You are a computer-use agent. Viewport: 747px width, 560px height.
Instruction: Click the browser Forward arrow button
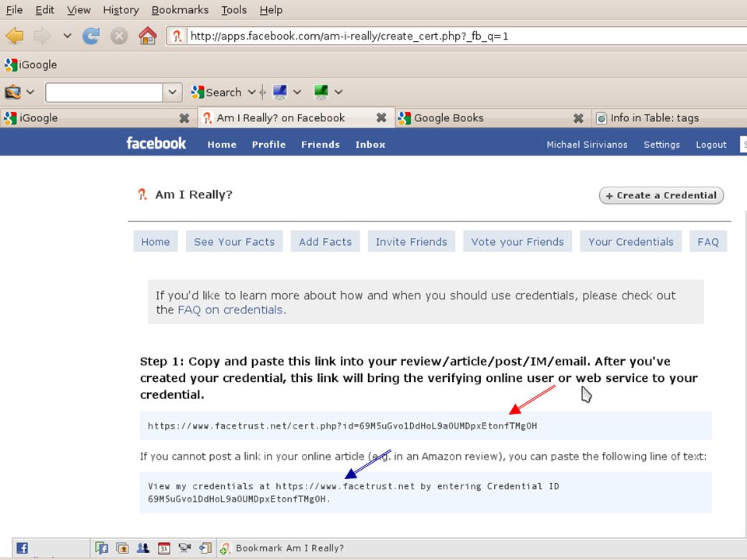[x=43, y=36]
